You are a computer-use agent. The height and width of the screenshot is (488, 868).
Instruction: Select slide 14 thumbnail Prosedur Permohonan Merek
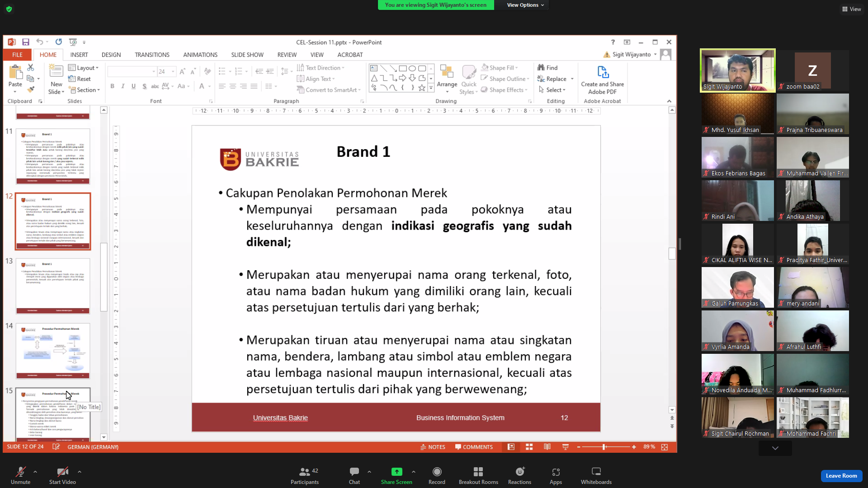53,351
